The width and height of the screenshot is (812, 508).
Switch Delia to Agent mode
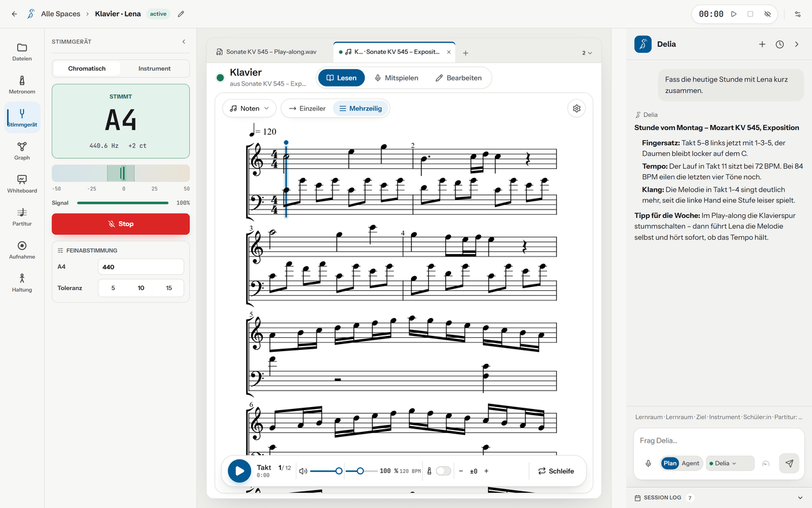[690, 464]
